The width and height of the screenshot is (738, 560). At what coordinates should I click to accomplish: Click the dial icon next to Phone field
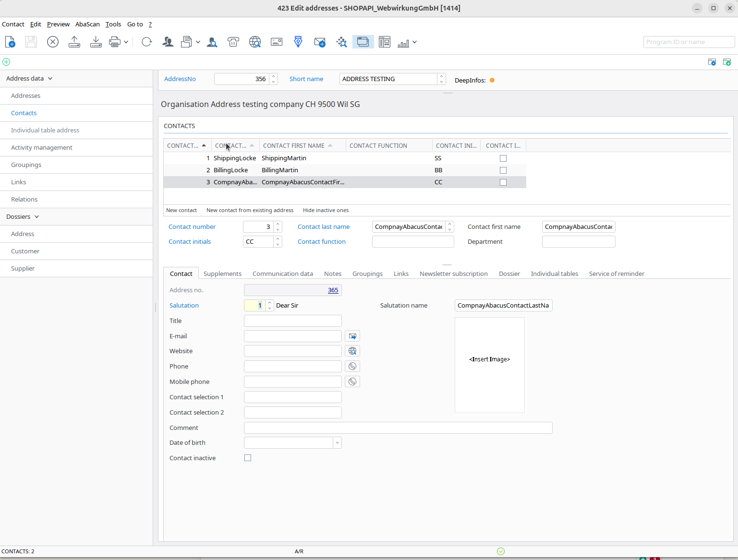[352, 367]
